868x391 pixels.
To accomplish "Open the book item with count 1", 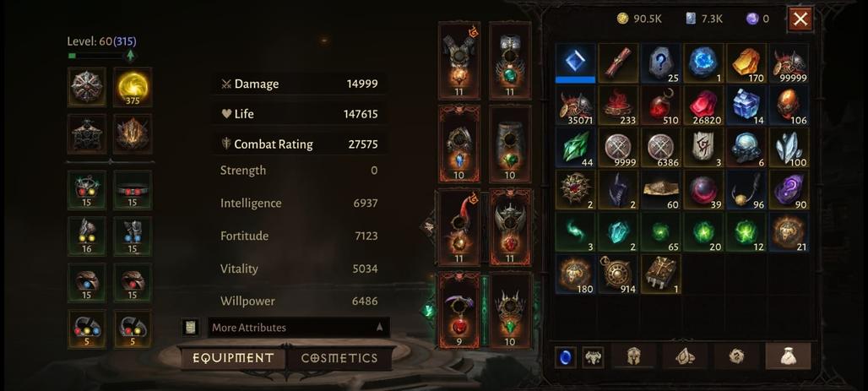I will click(x=661, y=274).
